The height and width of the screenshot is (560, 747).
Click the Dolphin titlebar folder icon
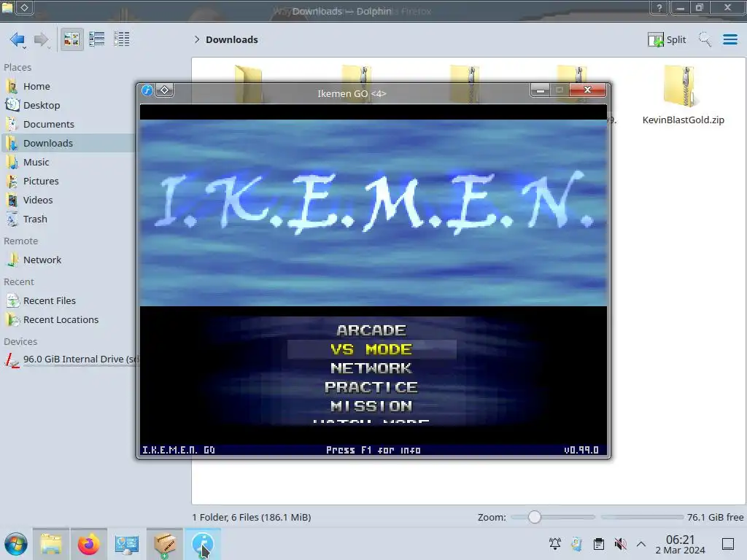(x=7, y=7)
